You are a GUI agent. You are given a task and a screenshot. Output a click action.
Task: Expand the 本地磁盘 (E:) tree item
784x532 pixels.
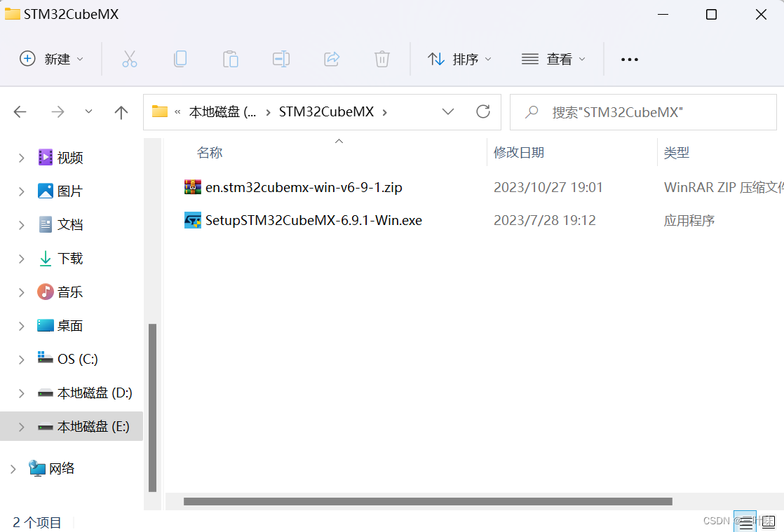point(20,426)
